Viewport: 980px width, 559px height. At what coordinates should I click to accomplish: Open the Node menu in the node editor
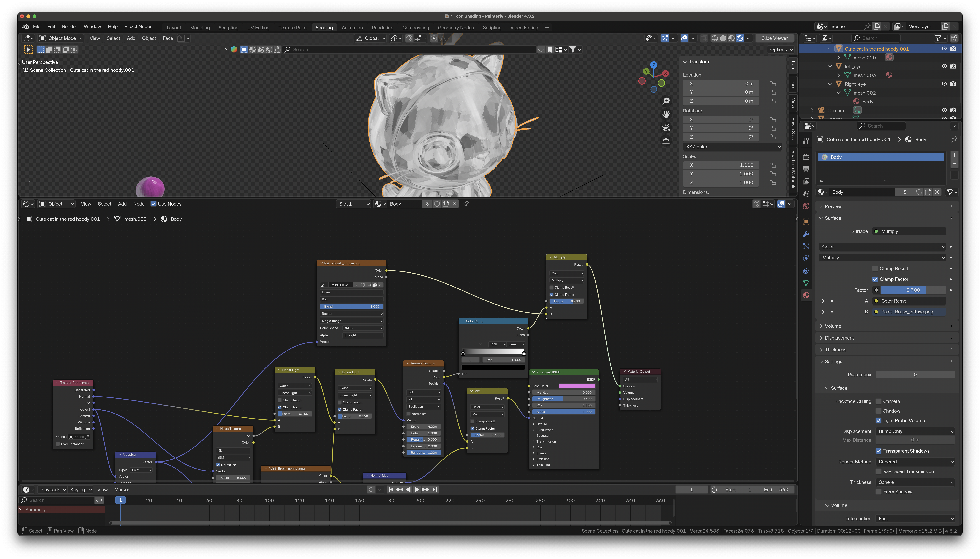[x=139, y=204]
